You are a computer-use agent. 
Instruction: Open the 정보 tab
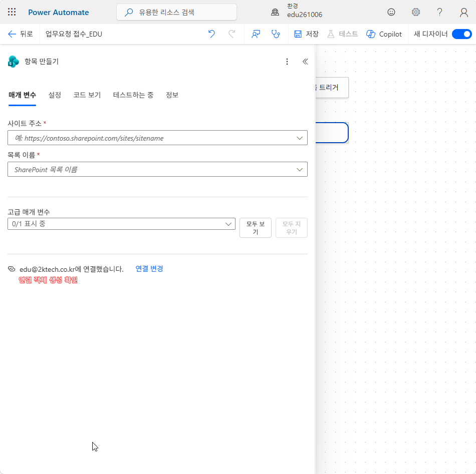point(172,95)
